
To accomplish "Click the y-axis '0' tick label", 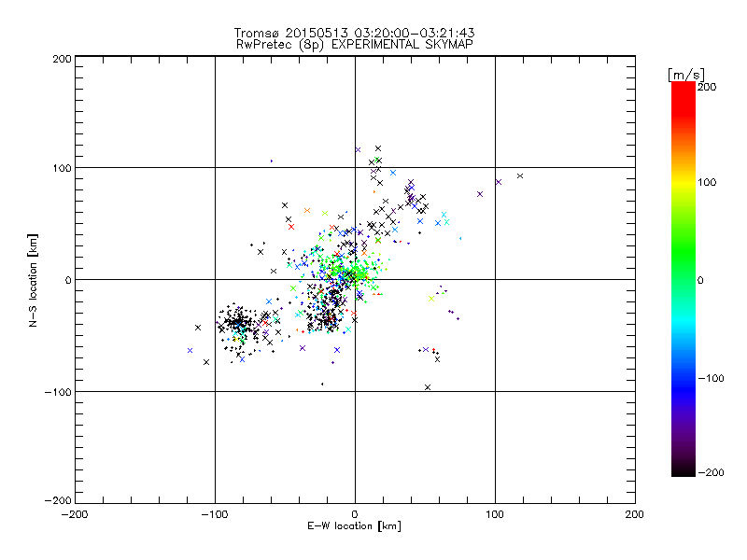I will [x=68, y=280].
